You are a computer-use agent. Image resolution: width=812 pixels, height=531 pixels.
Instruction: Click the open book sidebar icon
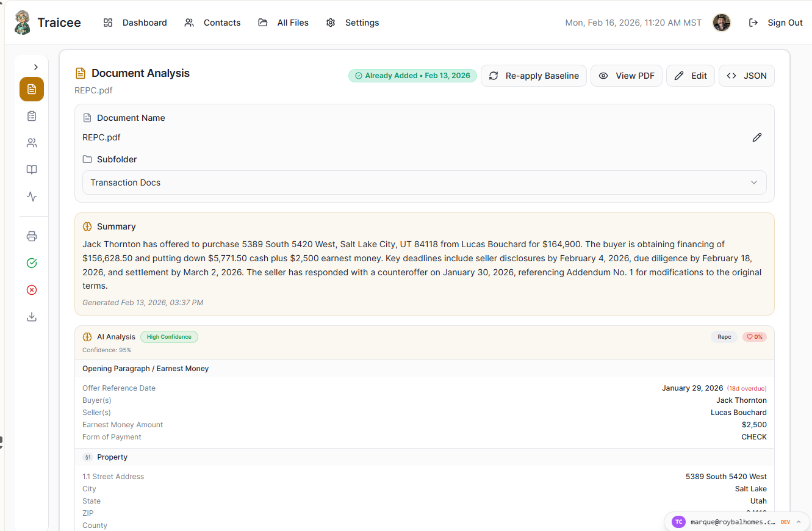point(32,170)
